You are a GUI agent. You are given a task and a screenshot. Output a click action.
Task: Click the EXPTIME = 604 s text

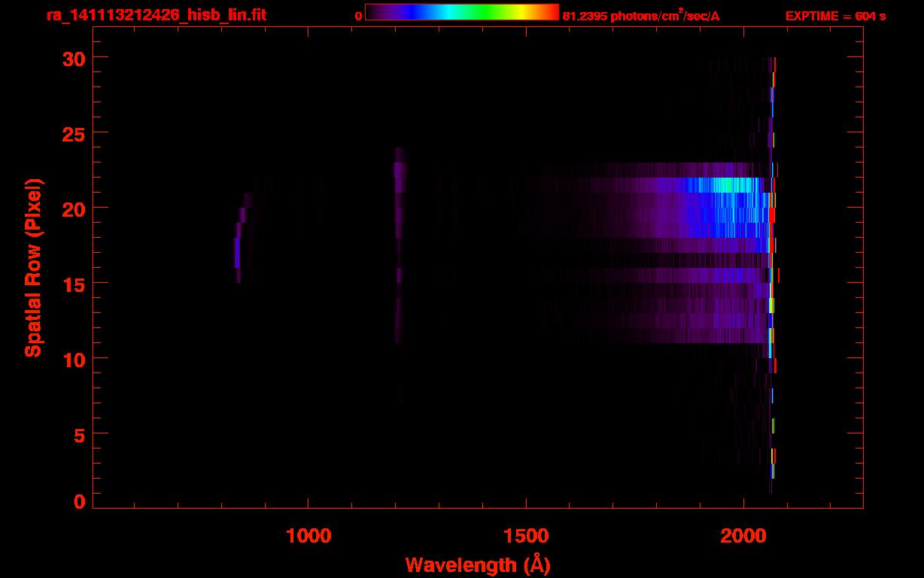[835, 16]
